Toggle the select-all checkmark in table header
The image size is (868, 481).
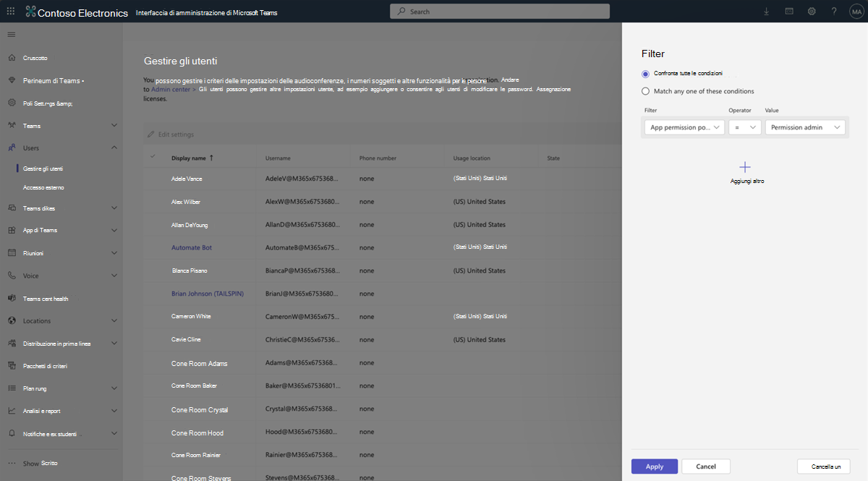[x=153, y=157]
